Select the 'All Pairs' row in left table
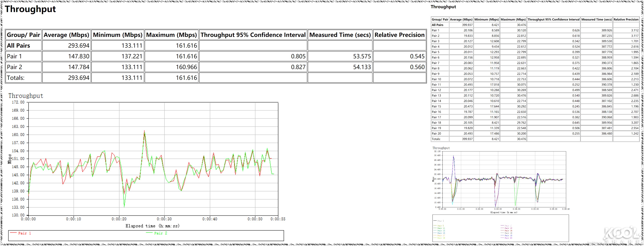The height and width of the screenshot is (246, 644). point(18,46)
